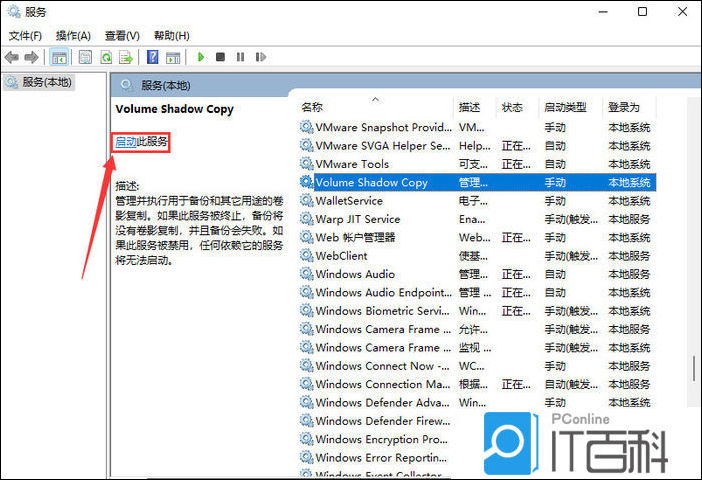The height and width of the screenshot is (480, 702).
Task: Close the 服务 window
Action: pos(682,12)
